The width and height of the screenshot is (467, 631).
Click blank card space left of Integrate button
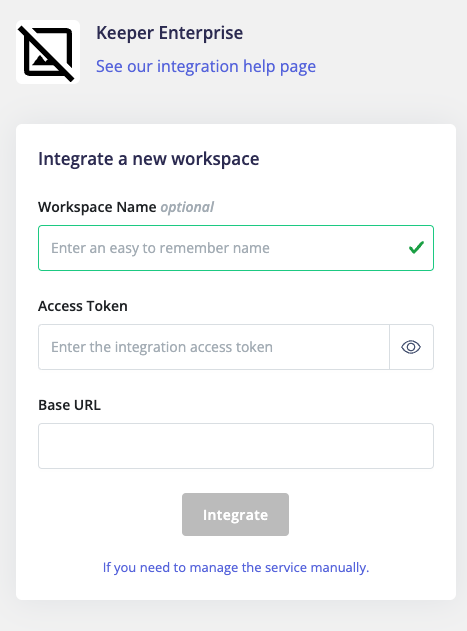click(x=109, y=515)
